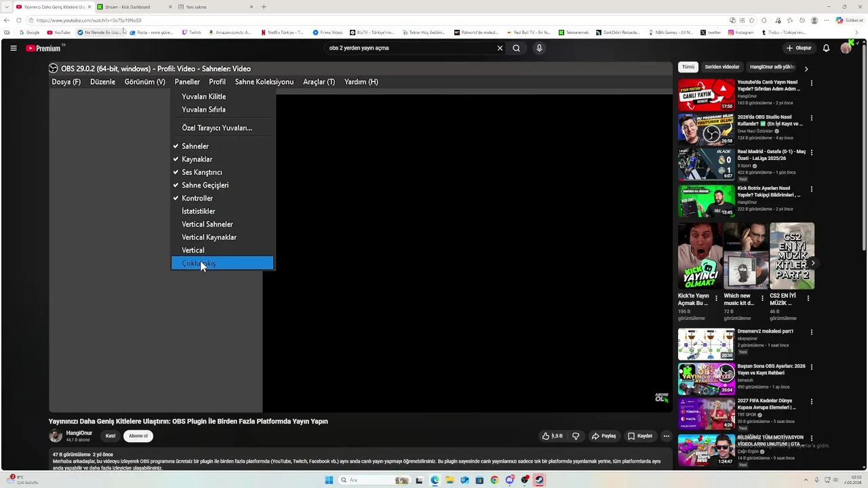Open options for Real Madrid - Getafe video
Viewport: 868px width, 488px height.
(811, 153)
